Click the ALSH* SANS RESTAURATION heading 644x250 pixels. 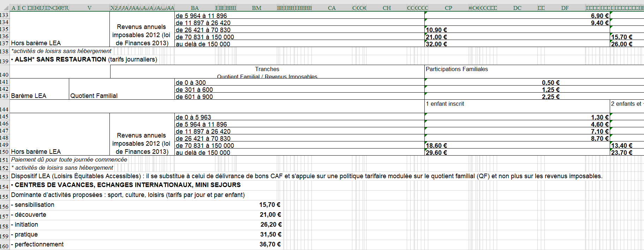coord(85,59)
